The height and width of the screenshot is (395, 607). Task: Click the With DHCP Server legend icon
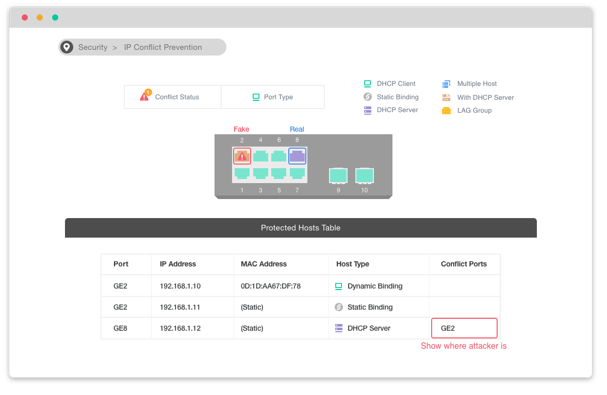[446, 97]
